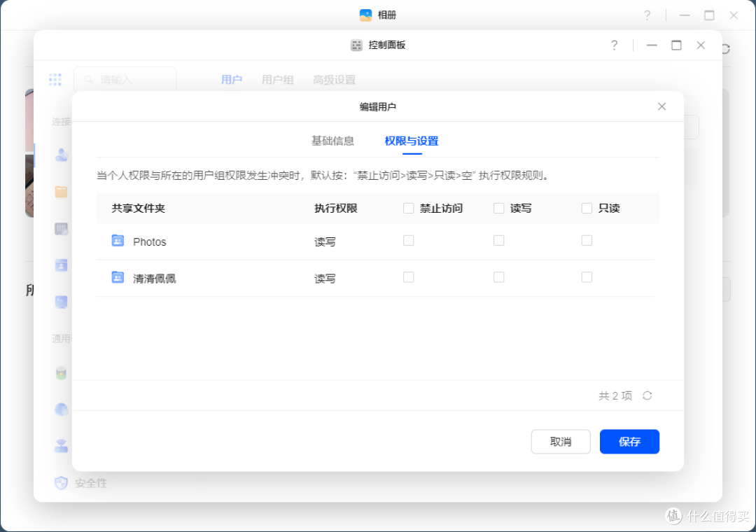Viewport: 756px width, 532px height.
Task: Click the 清清佩佩 shared folder icon
Action: tap(118, 277)
